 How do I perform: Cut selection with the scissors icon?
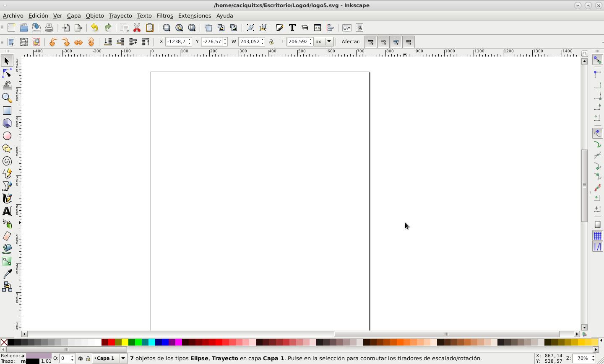click(137, 28)
